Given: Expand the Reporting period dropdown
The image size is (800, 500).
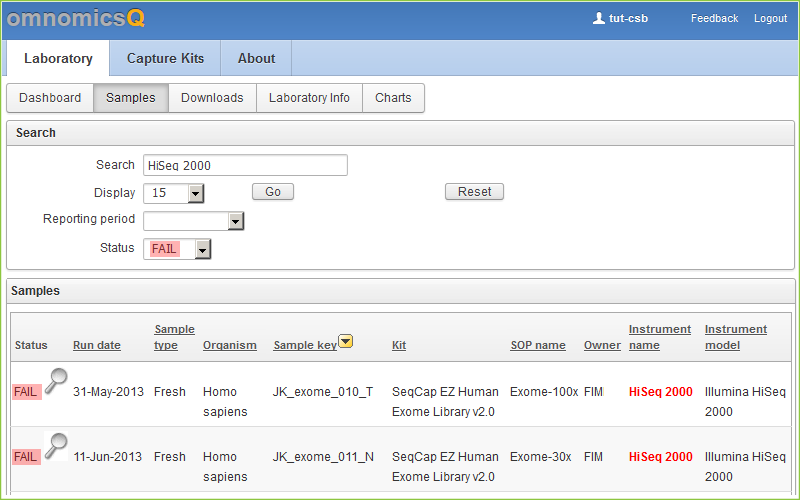Looking at the screenshot, I should click(235, 221).
